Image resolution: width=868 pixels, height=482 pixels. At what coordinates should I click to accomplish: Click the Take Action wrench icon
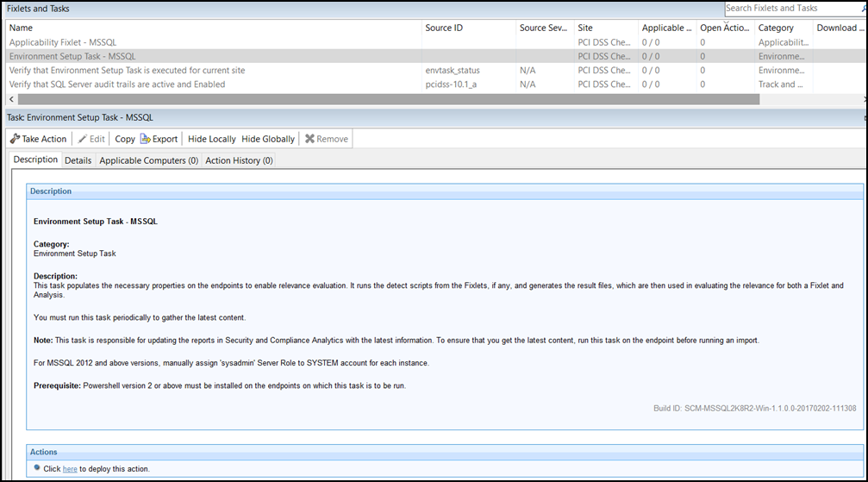click(15, 139)
